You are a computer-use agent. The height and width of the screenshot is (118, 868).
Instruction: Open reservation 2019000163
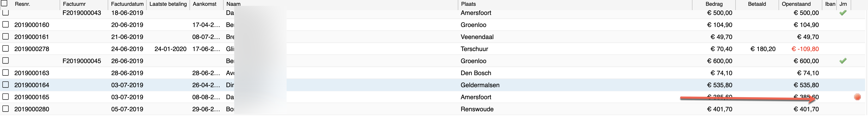[x=32, y=73]
